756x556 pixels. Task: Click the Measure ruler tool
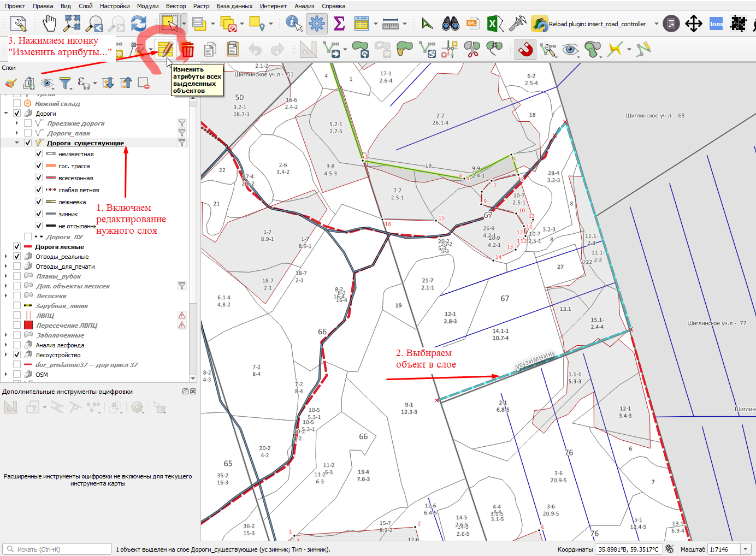[x=391, y=23]
